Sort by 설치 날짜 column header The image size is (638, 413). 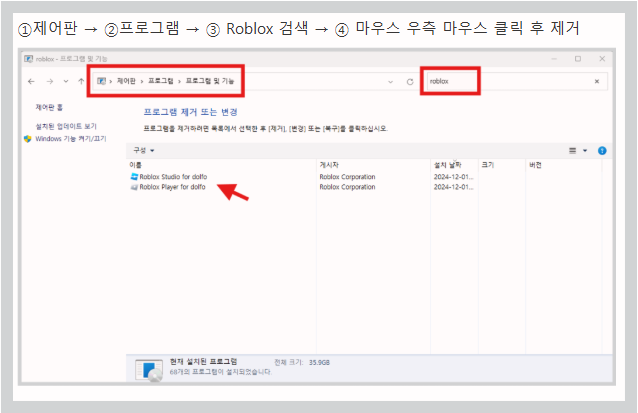coord(447,165)
